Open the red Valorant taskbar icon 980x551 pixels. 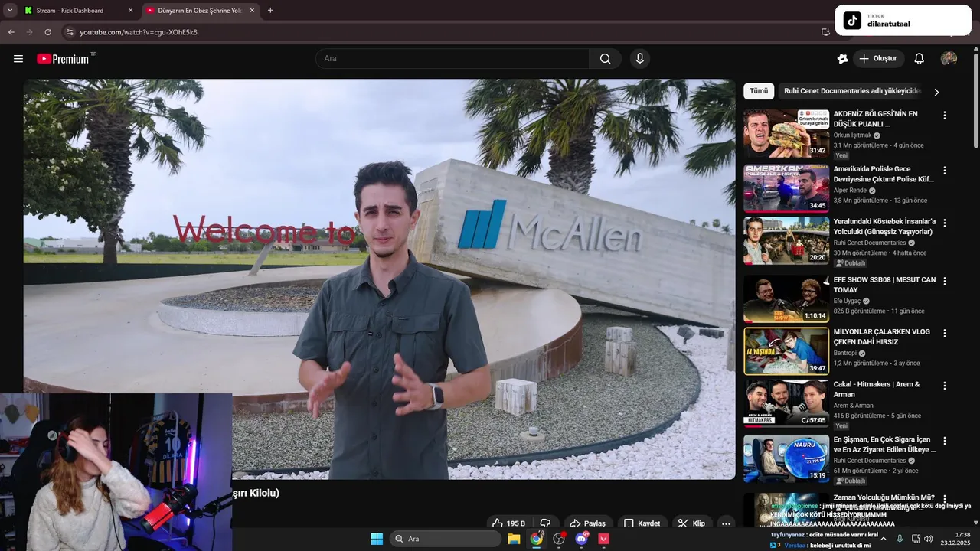coord(604,539)
